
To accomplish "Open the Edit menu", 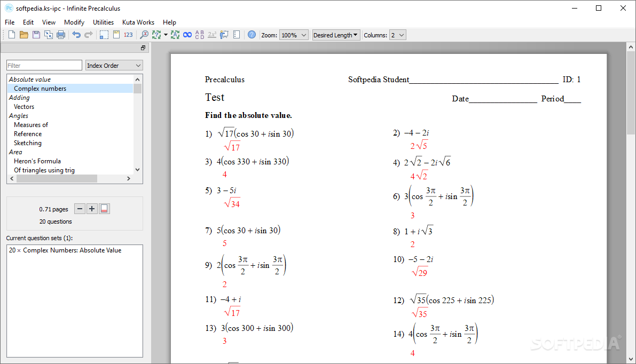I will [28, 22].
